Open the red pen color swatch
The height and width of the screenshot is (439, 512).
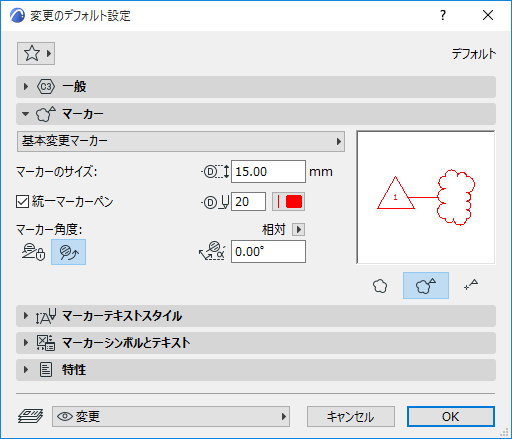coord(288,202)
